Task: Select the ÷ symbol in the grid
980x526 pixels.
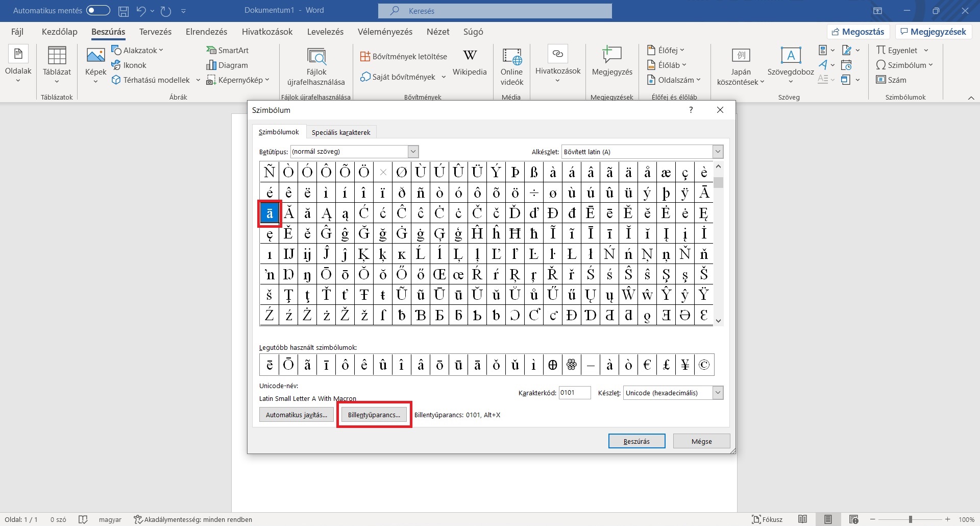Action: click(534, 193)
